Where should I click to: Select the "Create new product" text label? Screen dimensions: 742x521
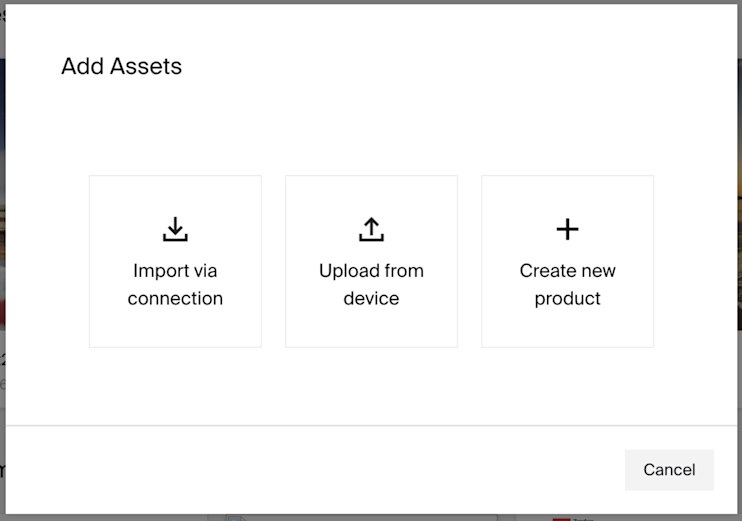pyautogui.click(x=567, y=284)
